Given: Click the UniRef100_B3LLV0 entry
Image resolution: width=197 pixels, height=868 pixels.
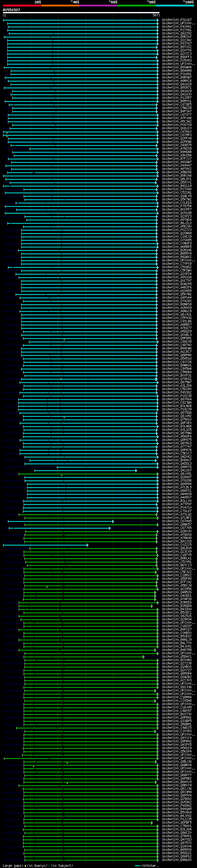Looking at the screenshot, I should pyautogui.click(x=177, y=501).
